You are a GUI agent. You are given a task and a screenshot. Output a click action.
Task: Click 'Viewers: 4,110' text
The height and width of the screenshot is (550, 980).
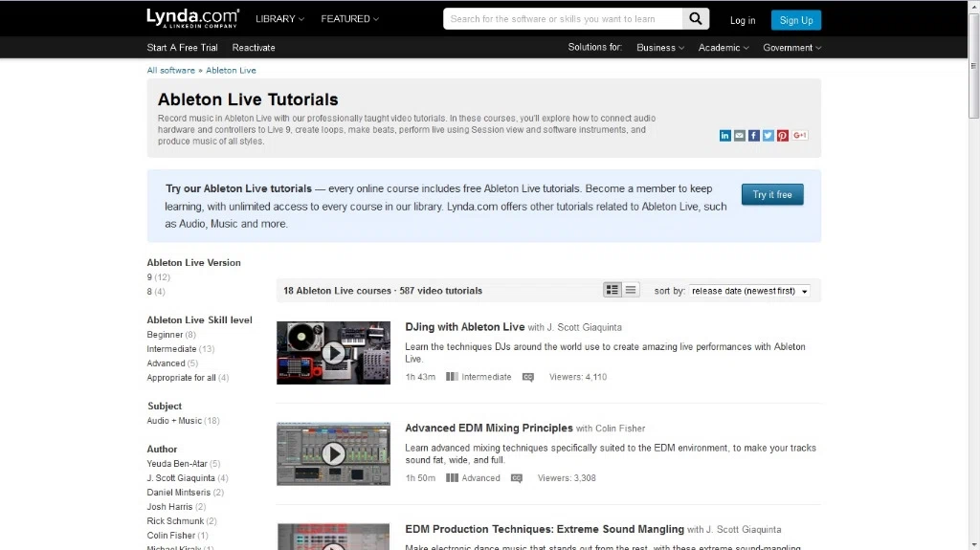pyautogui.click(x=577, y=377)
